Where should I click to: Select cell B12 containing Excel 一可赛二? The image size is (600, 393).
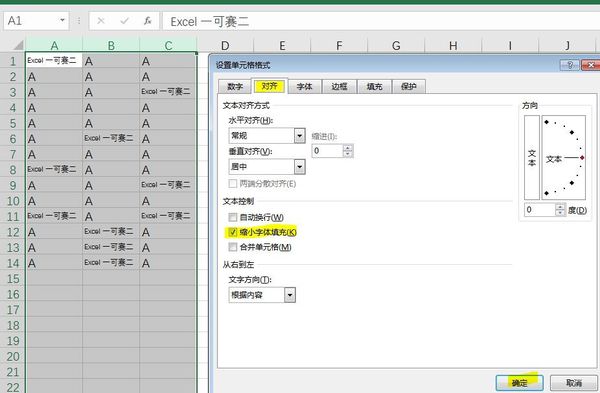click(x=111, y=232)
